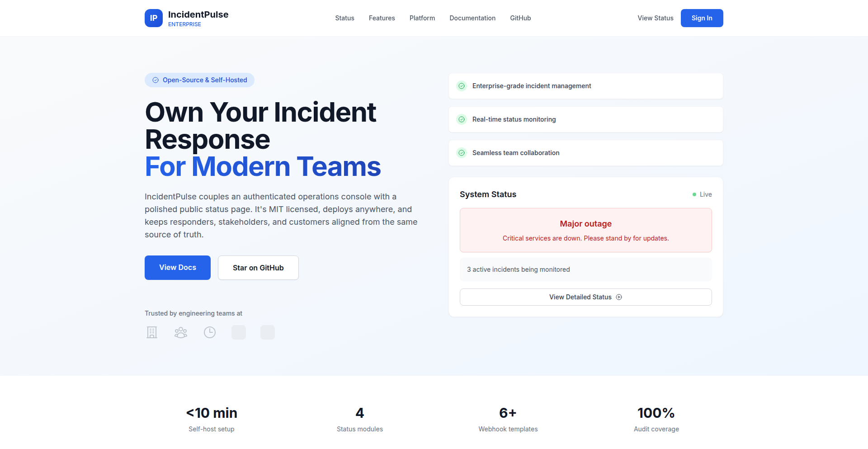
Task: Click the team group icon under trusted teams
Action: click(180, 332)
